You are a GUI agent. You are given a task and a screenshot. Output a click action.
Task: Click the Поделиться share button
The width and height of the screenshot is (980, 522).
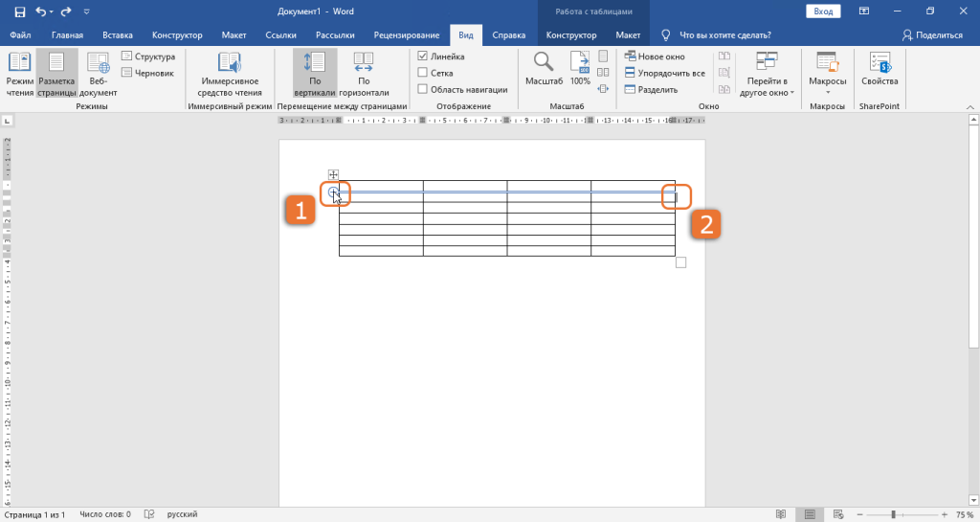coord(932,35)
